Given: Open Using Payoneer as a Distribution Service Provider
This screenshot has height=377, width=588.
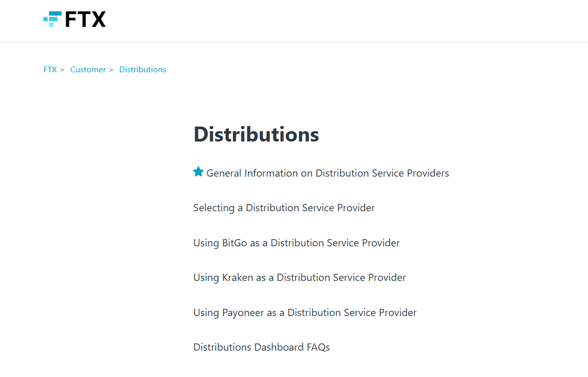Looking at the screenshot, I should 305,312.
